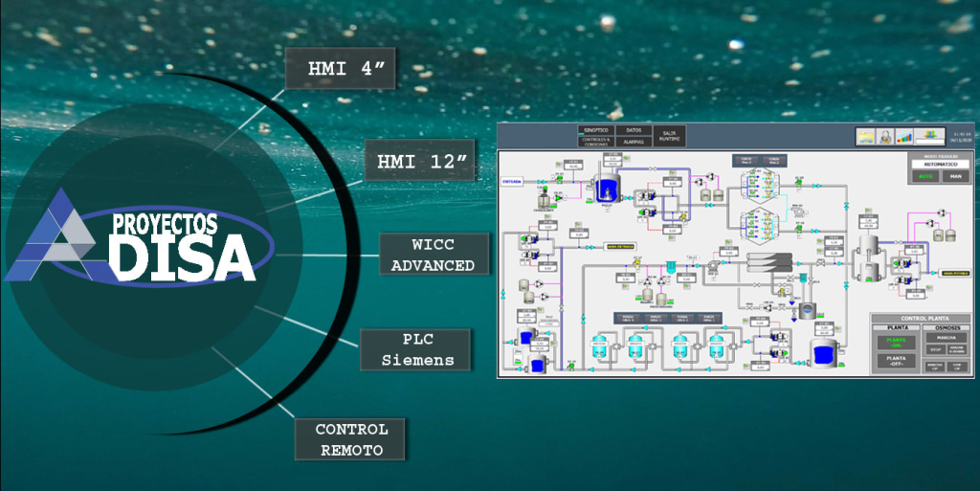980x491 pixels.
Task: Click the MARCHA CIP button
Action: [x=936, y=366]
